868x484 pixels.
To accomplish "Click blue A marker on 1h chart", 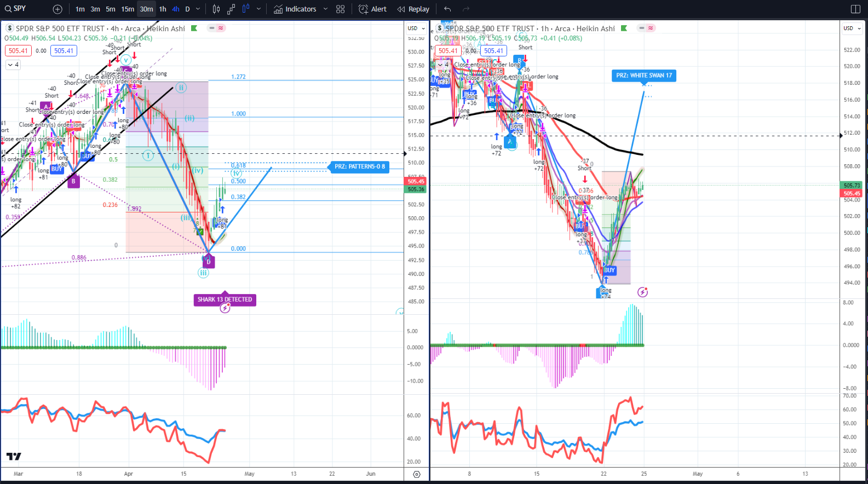I will (x=510, y=141).
